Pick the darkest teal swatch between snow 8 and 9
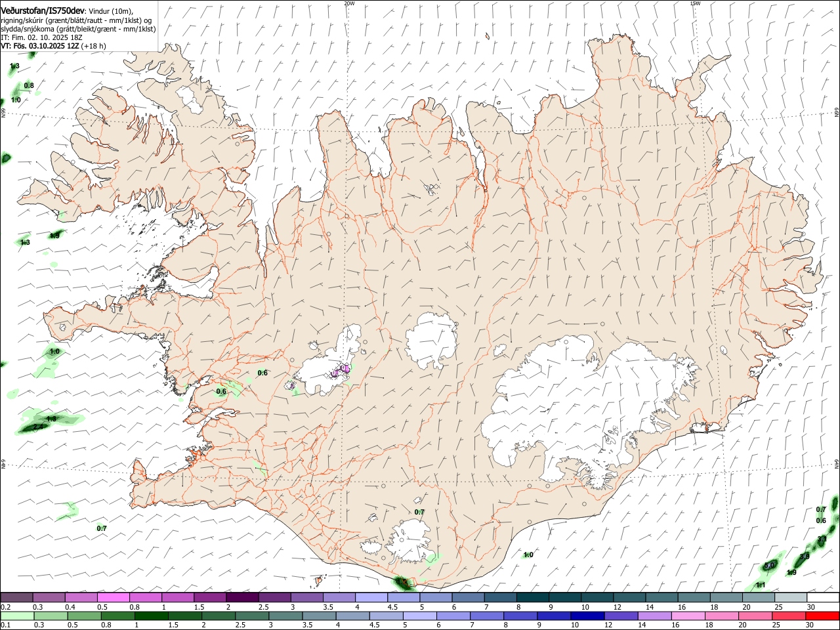Image resolution: width=840 pixels, height=630 pixels. (533, 597)
